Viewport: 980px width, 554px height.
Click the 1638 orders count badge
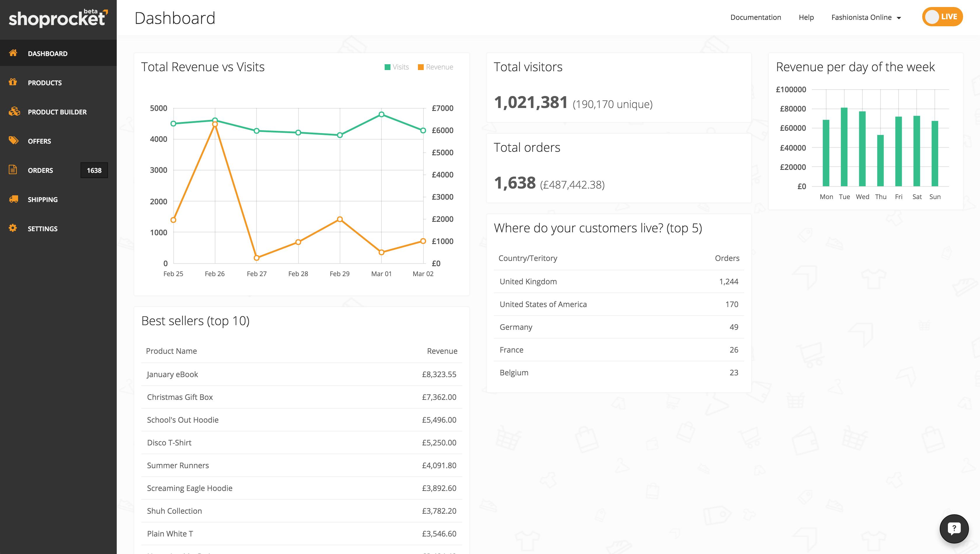[x=94, y=170]
